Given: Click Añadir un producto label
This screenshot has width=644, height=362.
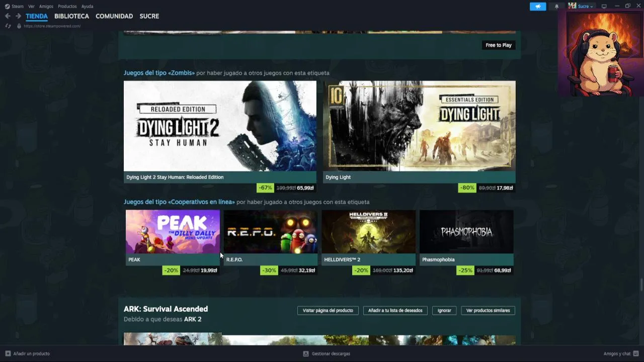Looking at the screenshot, I should coord(32,353).
